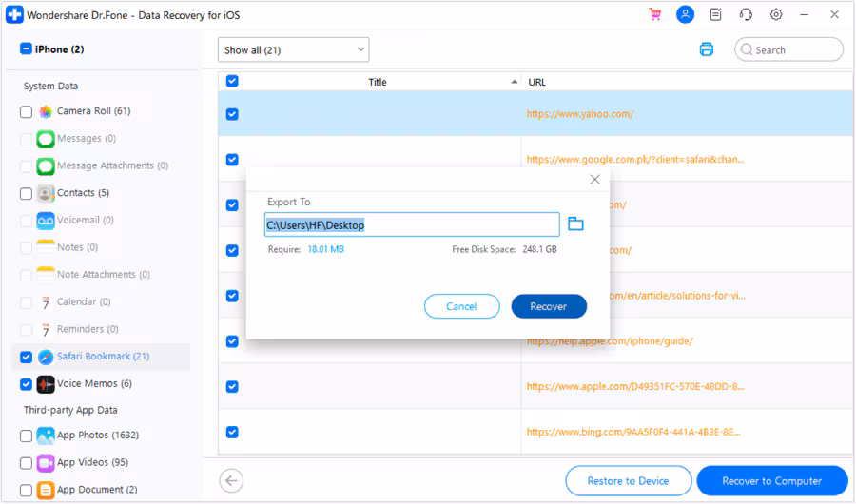856x504 pixels.
Task: Open the settings gear icon
Action: click(x=776, y=15)
